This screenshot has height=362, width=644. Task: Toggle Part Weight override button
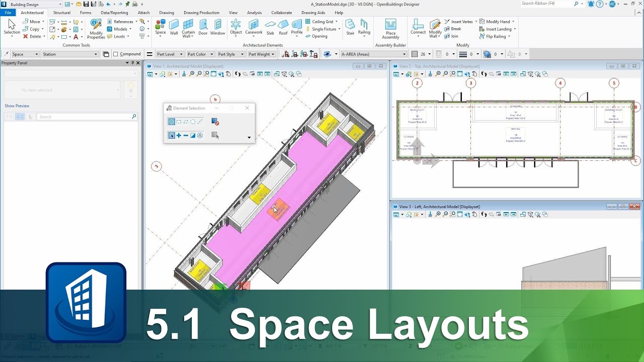[x=261, y=54]
